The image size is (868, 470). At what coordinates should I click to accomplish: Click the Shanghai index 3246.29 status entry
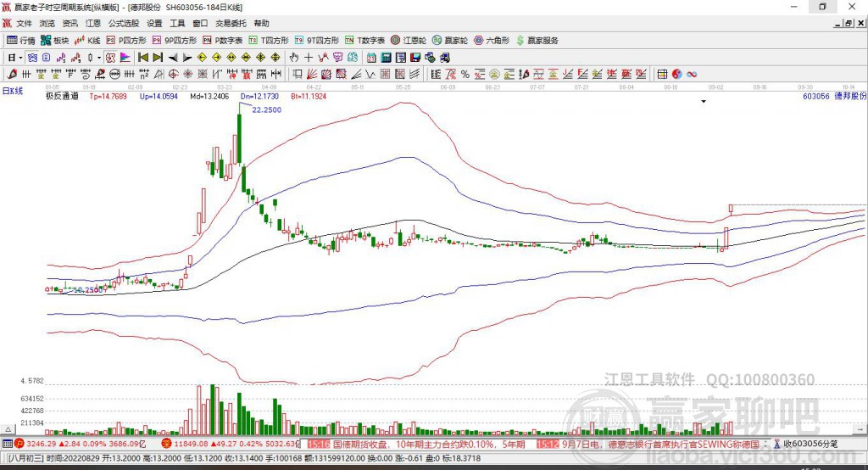[81, 444]
